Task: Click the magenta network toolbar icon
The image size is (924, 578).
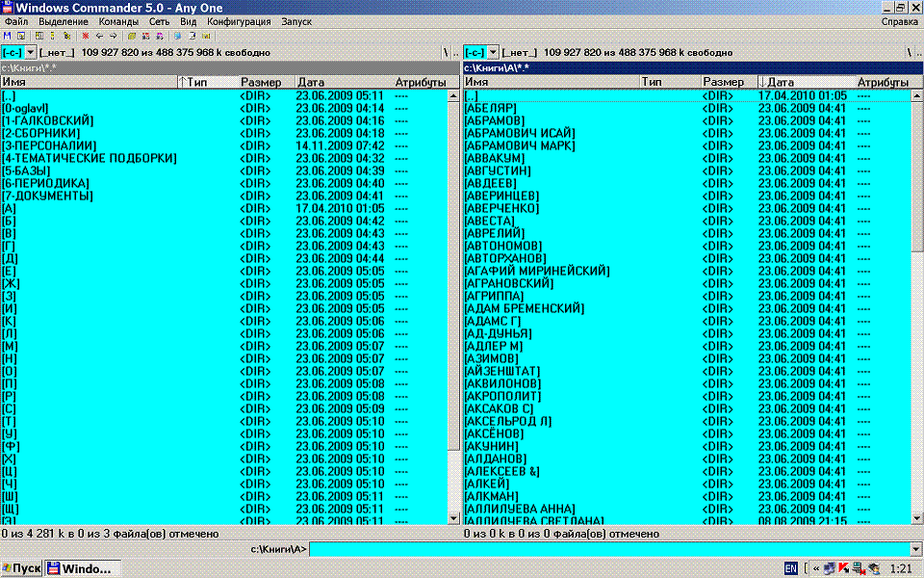Action: pyautogui.click(x=160, y=36)
